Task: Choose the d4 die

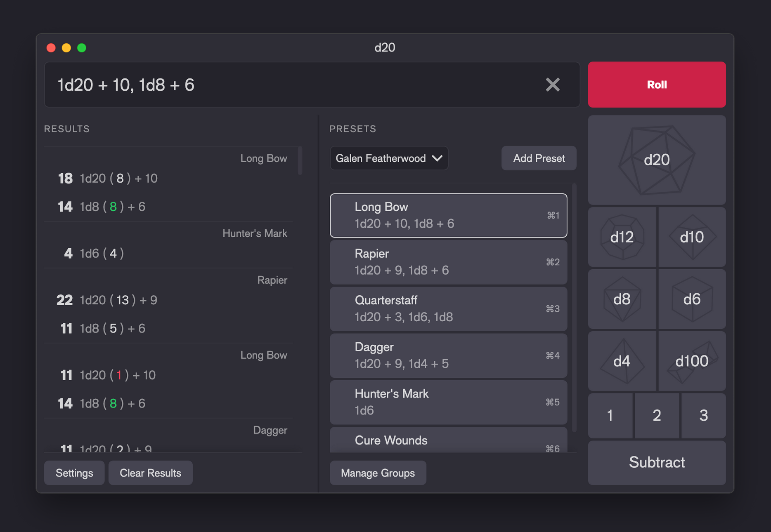Action: [x=622, y=361]
